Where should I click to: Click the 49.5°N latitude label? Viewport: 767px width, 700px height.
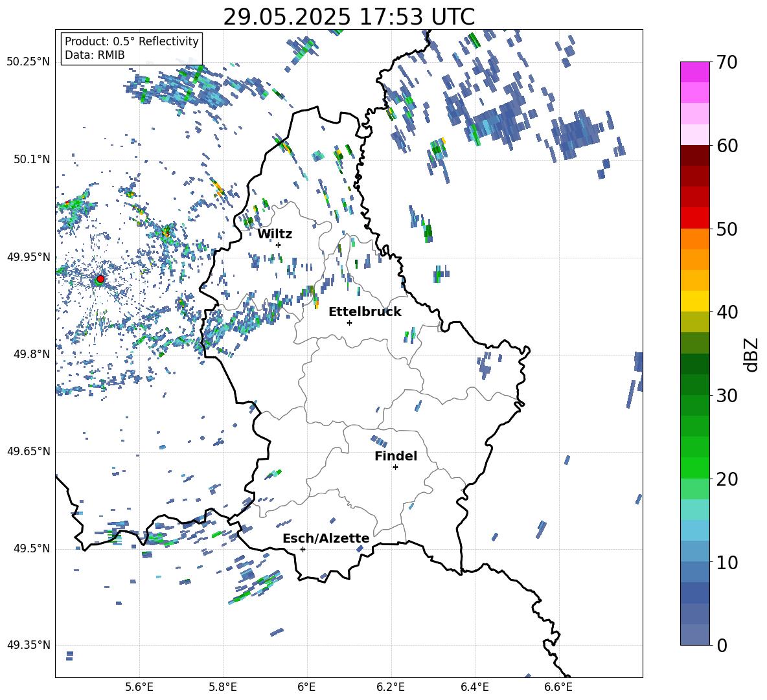[x=32, y=548]
